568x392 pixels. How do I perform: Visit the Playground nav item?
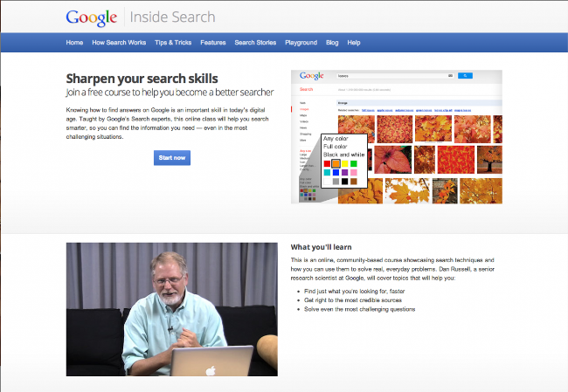(x=301, y=43)
